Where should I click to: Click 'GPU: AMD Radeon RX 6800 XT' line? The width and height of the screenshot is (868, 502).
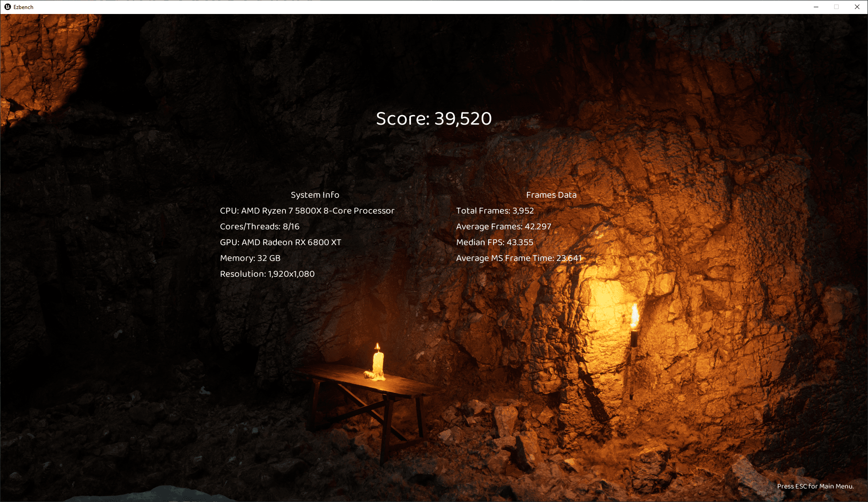(x=280, y=242)
